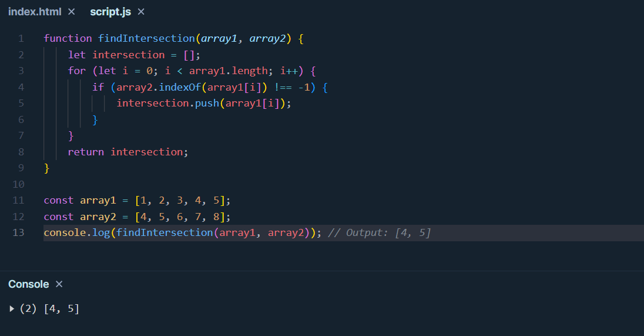This screenshot has width=644, height=336.
Task: Click the closing brace on line 7
Action: 71,136
